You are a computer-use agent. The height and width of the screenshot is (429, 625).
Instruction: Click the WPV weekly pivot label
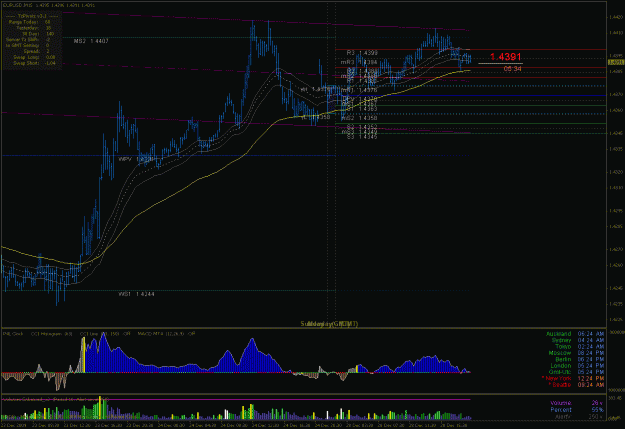point(136,159)
